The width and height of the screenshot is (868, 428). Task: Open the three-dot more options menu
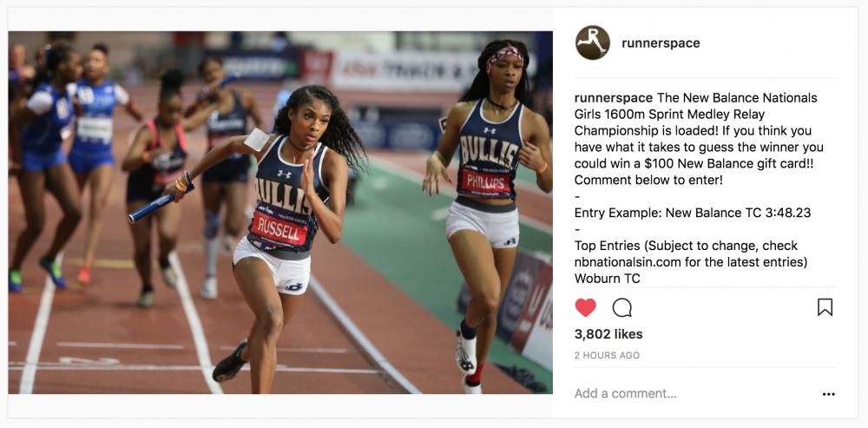click(x=828, y=394)
